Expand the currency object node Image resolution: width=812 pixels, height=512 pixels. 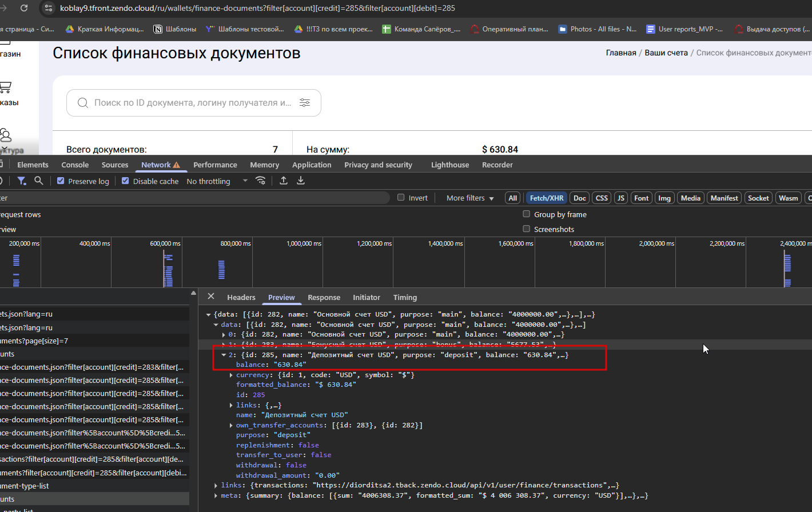tap(231, 375)
